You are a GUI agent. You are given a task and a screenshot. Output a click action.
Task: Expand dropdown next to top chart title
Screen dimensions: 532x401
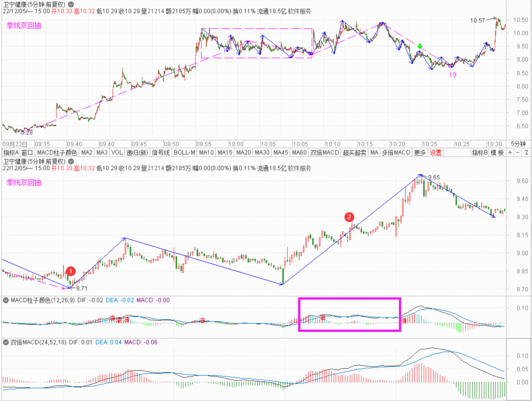[x=71, y=5]
